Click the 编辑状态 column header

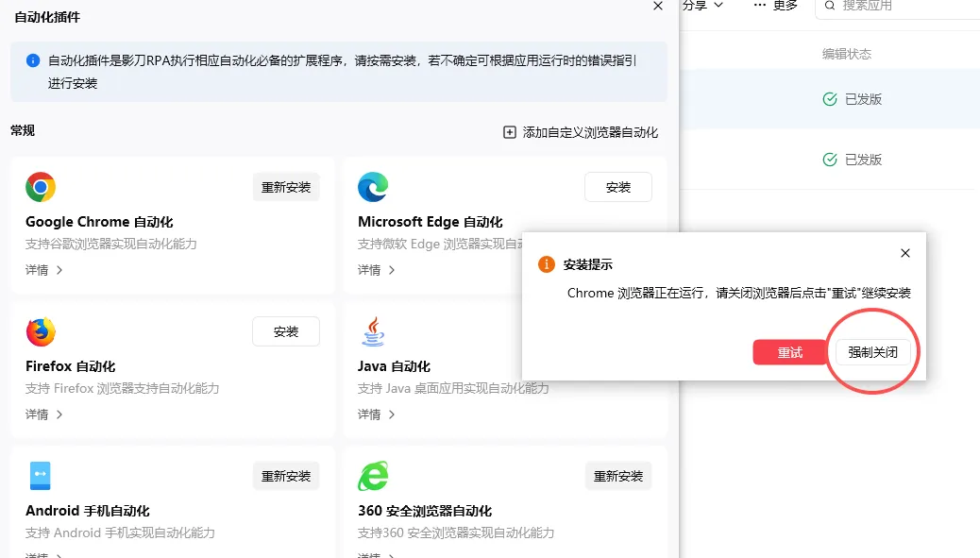pos(847,55)
